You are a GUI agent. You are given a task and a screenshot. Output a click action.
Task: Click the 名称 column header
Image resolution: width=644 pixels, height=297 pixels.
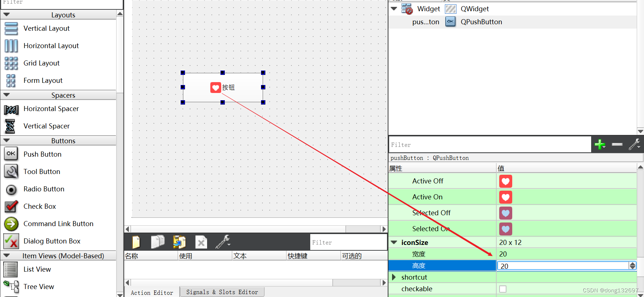tap(151, 256)
